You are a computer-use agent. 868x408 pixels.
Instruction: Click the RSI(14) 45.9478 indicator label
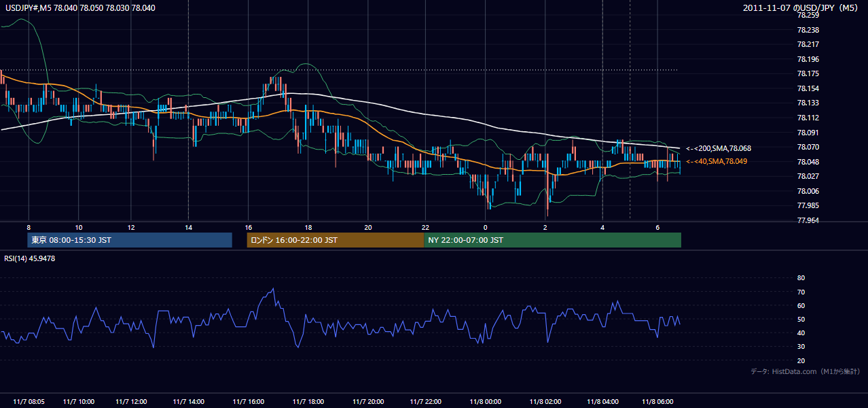click(30, 258)
